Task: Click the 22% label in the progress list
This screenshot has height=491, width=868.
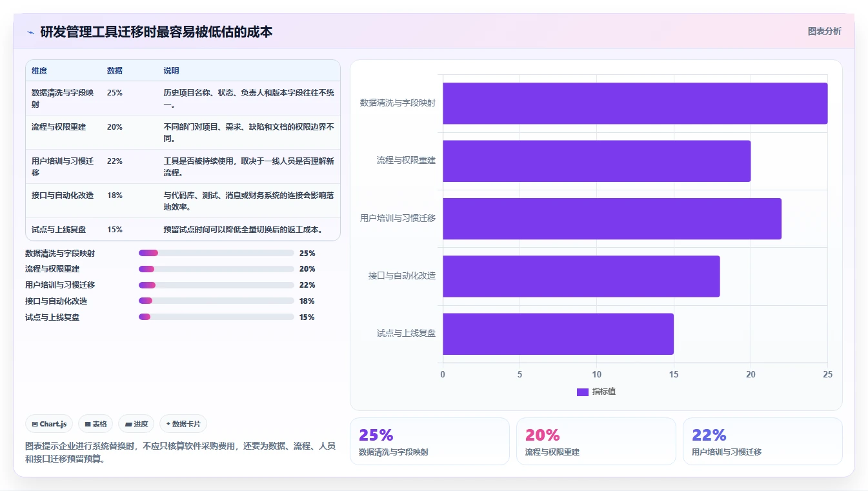Action: (307, 285)
